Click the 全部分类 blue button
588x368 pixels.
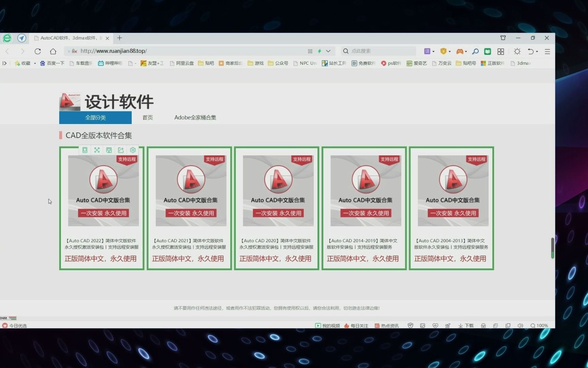95,118
